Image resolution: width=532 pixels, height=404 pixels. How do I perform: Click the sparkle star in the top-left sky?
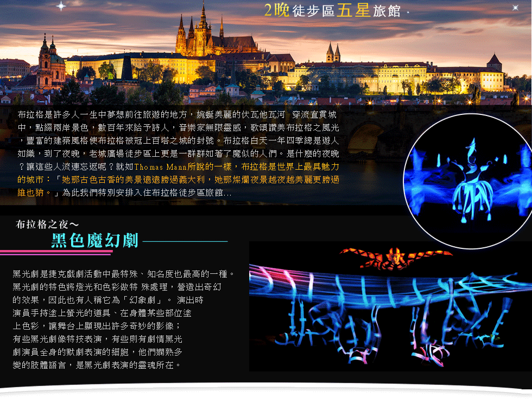[61, 6]
